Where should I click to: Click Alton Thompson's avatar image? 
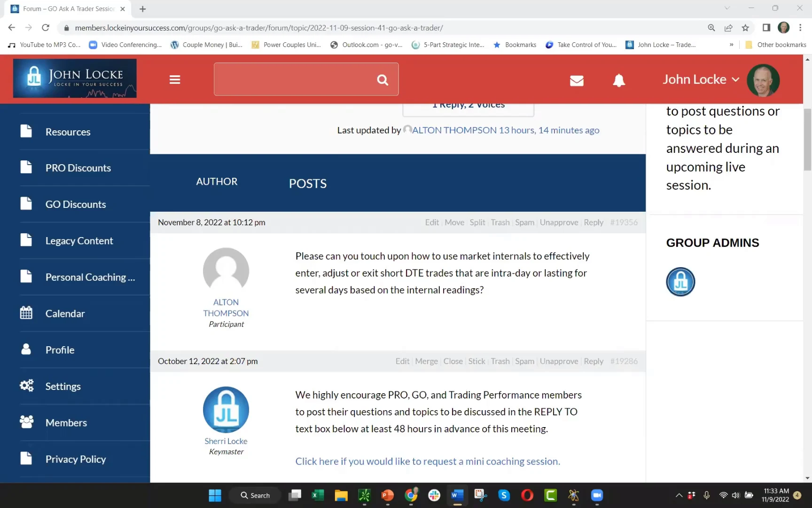coord(226,270)
